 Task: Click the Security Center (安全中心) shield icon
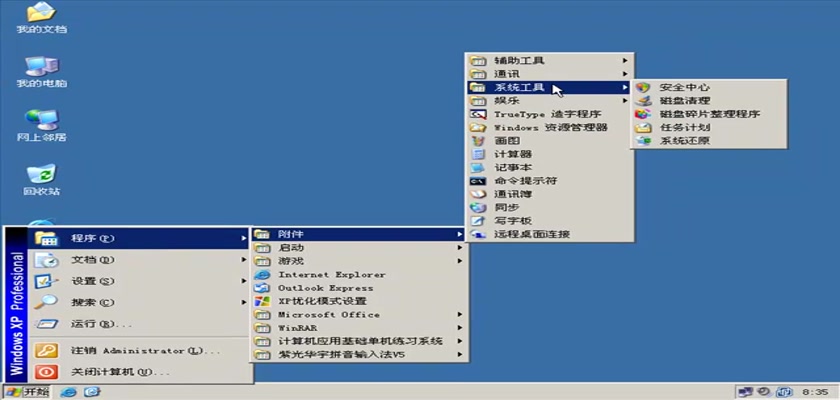coord(642,87)
